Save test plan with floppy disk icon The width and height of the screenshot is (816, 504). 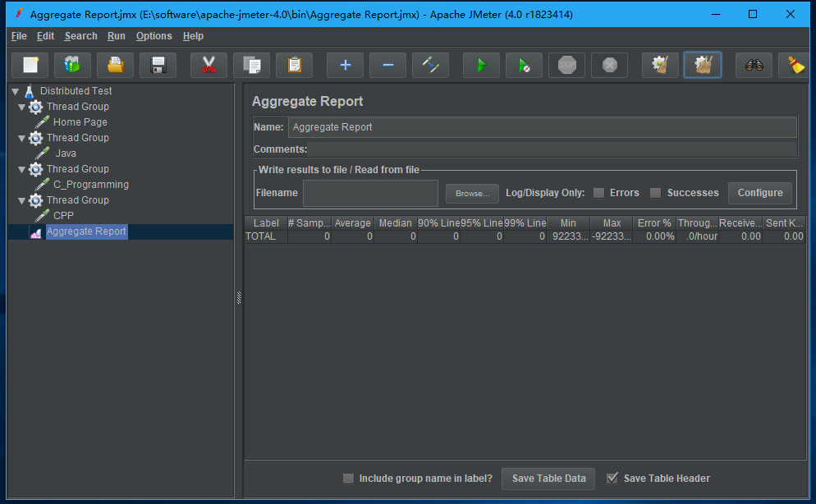click(x=158, y=65)
